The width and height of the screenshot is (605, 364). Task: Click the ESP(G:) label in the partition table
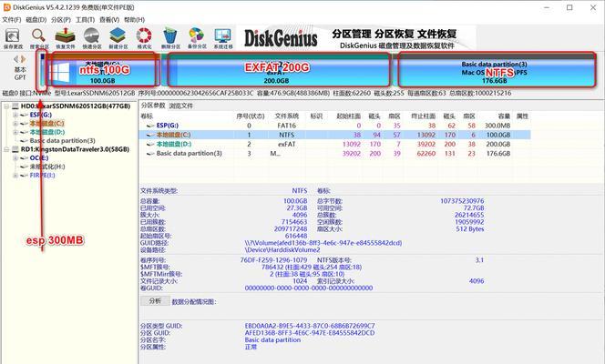[x=168, y=126]
